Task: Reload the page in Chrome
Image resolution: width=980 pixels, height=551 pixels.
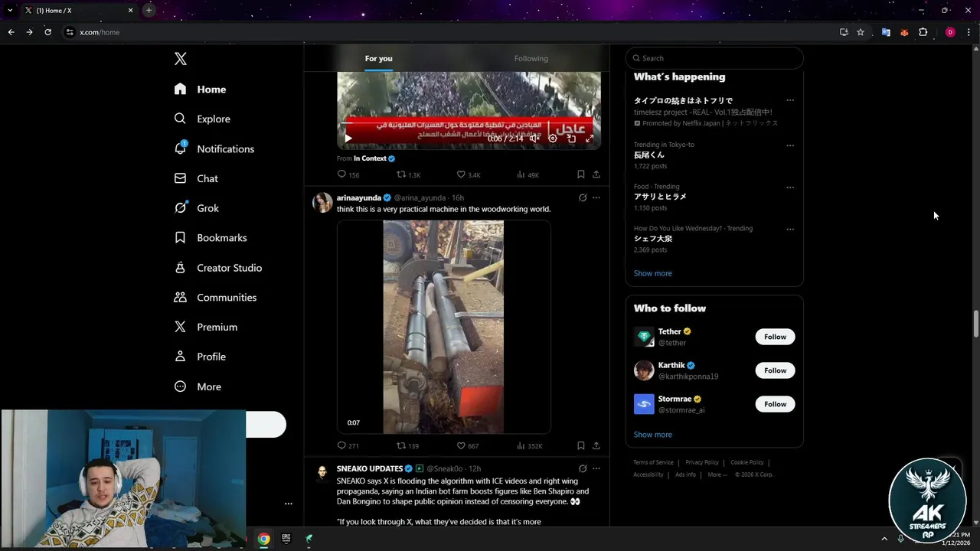Action: click(x=47, y=32)
